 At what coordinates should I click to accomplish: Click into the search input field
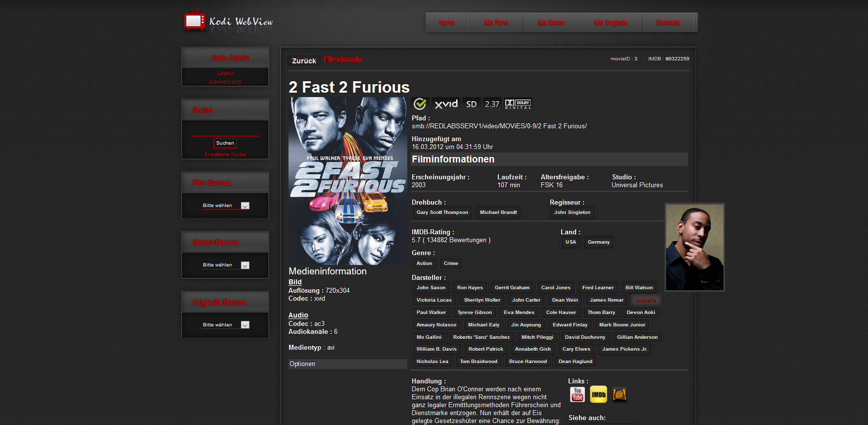[225, 130]
